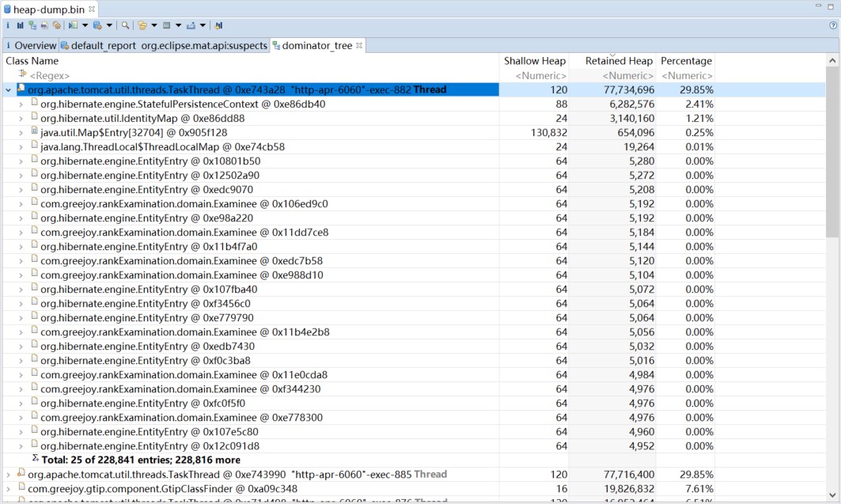Click the regex filter icon under Class Name
Screen dimensions: 841x504
22,74
